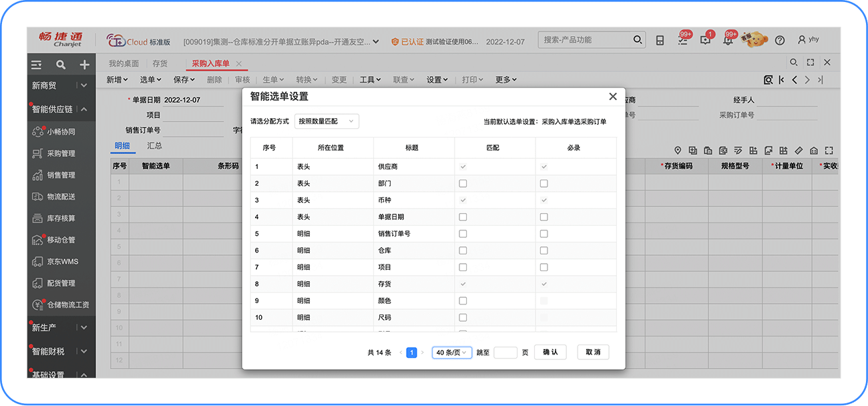
Task: Click the sidebar plus add icon
Action: 84,65
